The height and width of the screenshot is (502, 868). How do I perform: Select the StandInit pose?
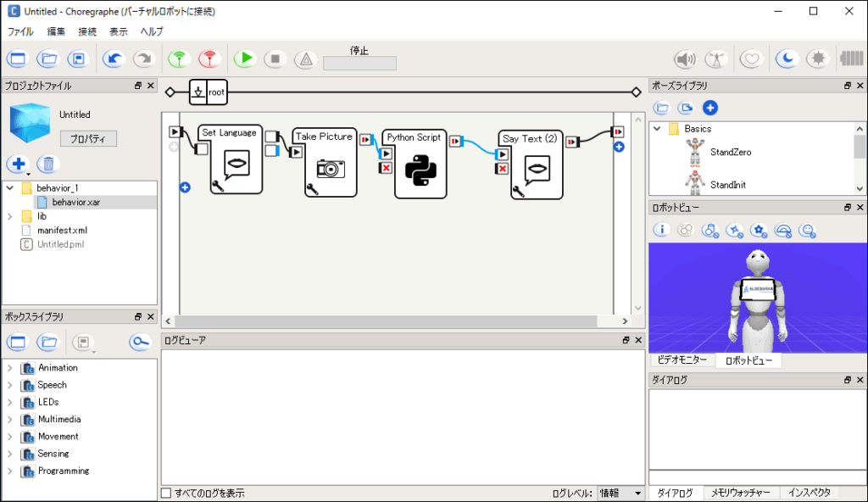715,182
